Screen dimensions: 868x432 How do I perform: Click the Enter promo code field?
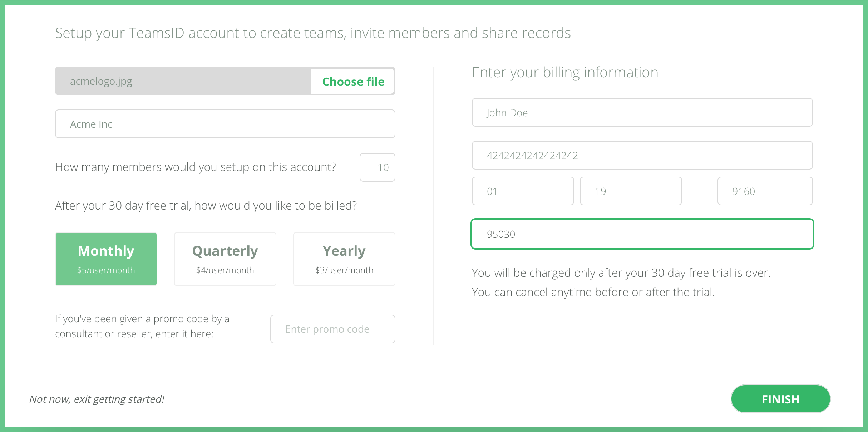[332, 329]
